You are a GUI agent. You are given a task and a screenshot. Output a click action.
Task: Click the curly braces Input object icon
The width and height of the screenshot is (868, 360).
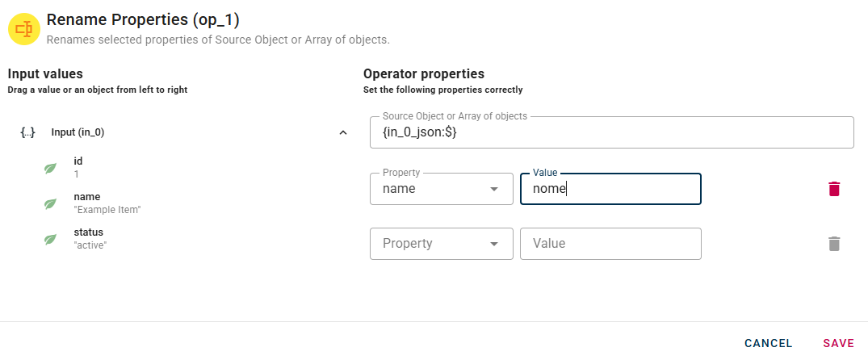27,132
